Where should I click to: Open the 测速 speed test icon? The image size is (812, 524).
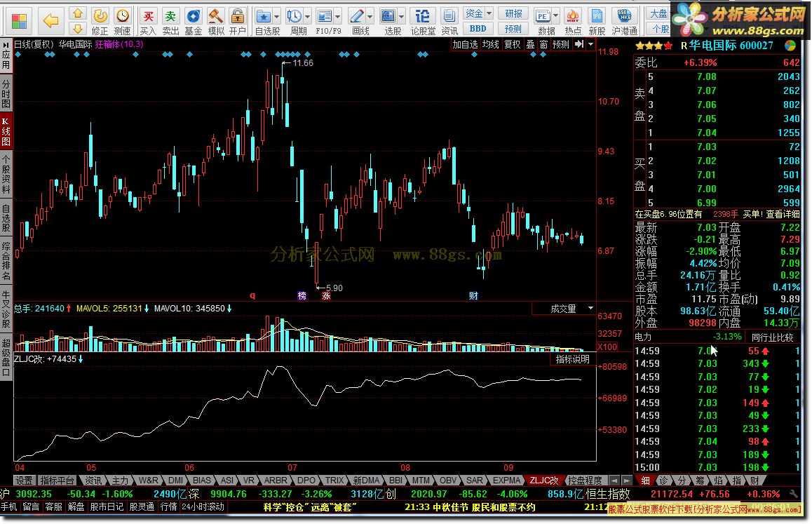tap(123, 22)
